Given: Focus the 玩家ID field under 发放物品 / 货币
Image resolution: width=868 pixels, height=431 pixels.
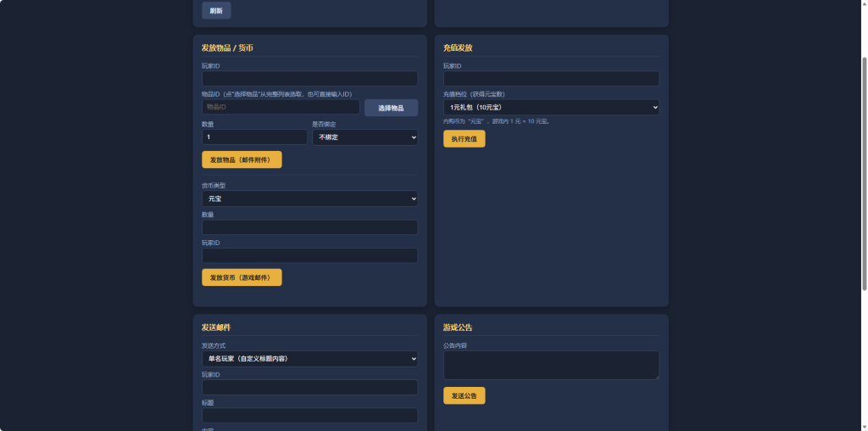Looking at the screenshot, I should [x=309, y=79].
